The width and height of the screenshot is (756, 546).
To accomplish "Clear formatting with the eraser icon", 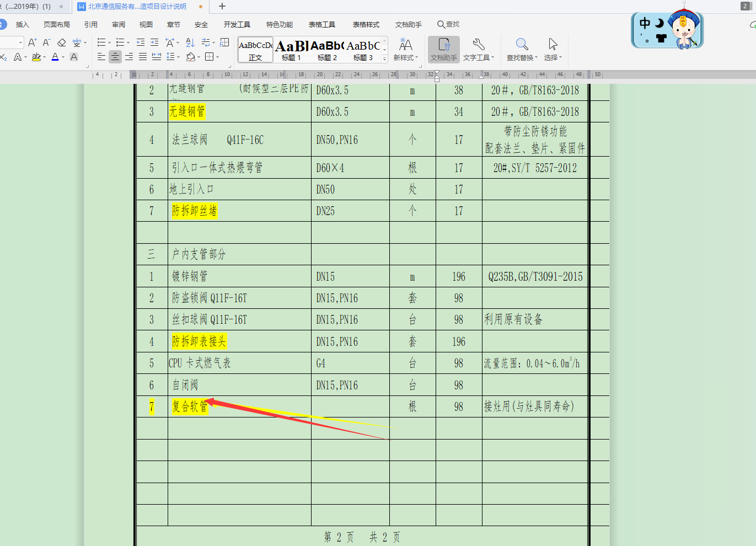I will click(x=62, y=42).
